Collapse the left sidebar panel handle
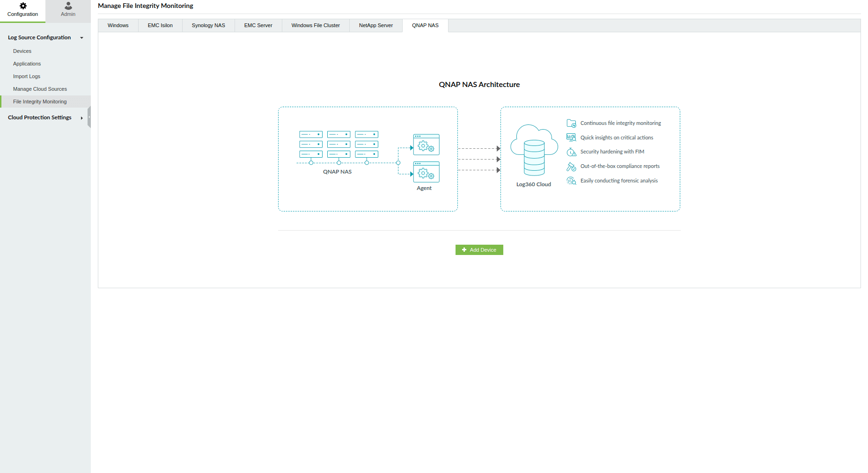The height and width of the screenshot is (473, 868). [x=89, y=117]
